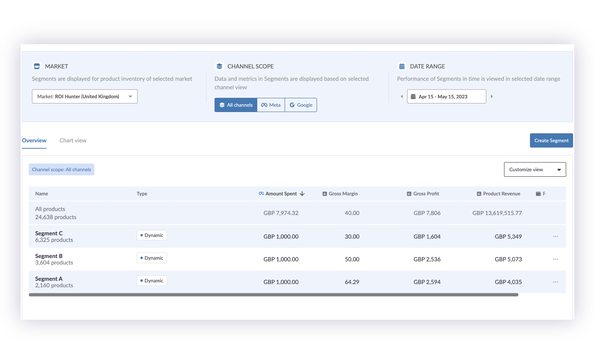Screen dimensions: 595x364
Task: Click the Market storefront icon
Action: (x=37, y=66)
